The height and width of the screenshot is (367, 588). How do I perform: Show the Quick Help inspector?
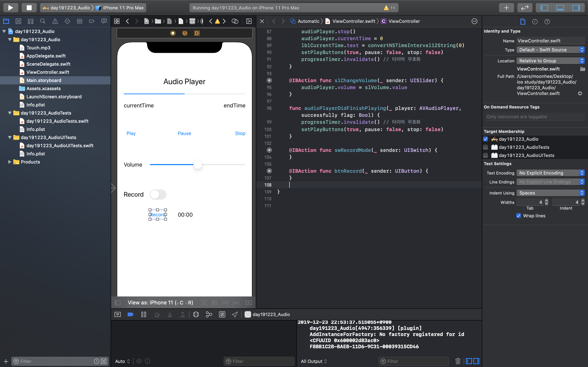pyautogui.click(x=547, y=22)
